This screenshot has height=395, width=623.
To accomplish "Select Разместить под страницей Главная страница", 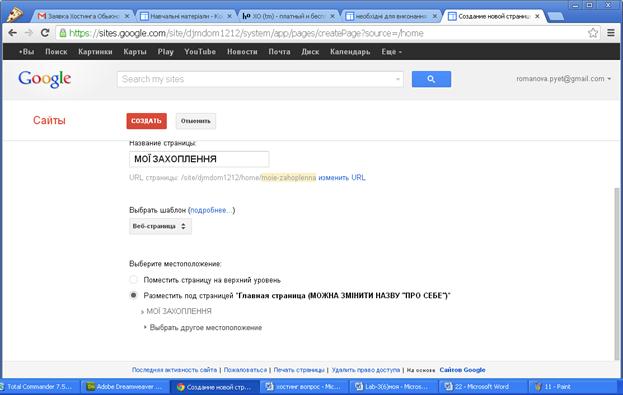I will [134, 295].
